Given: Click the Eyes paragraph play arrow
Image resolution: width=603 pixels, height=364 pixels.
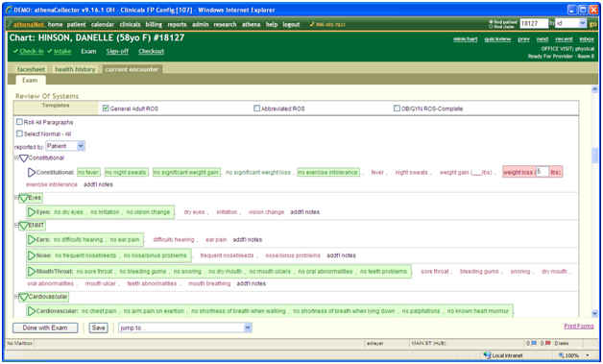Looking at the screenshot, I should click(x=32, y=212).
